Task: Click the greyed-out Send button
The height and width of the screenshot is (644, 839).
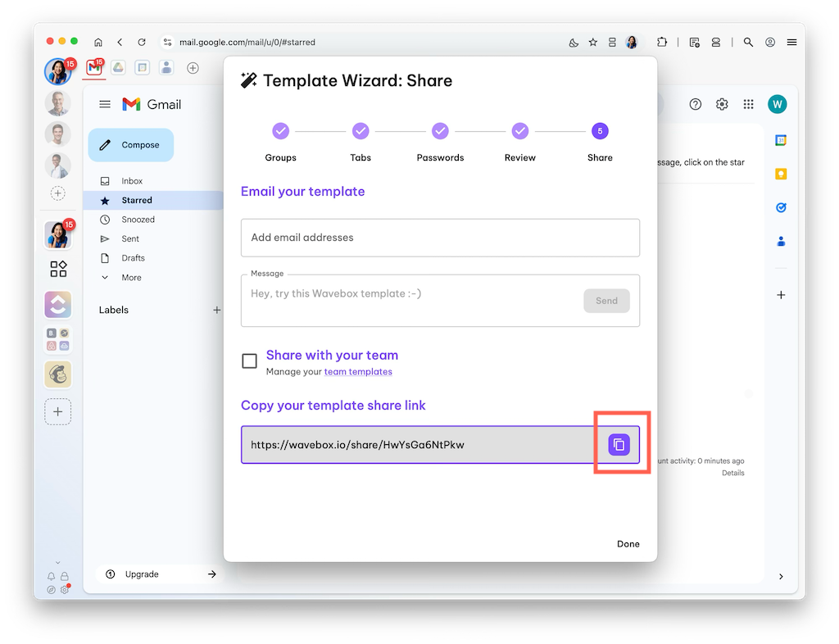Action: 606,301
